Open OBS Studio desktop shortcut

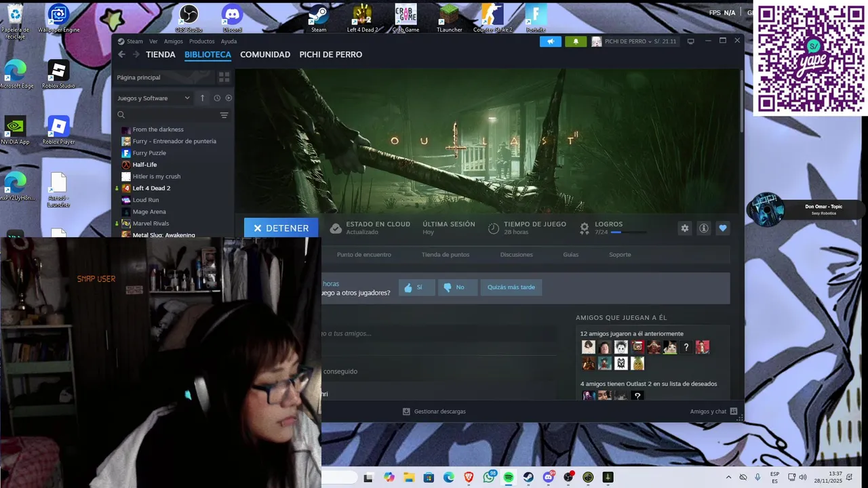tap(189, 18)
